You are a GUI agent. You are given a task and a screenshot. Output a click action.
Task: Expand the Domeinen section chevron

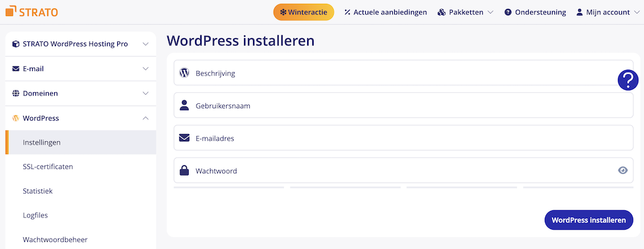(146, 94)
